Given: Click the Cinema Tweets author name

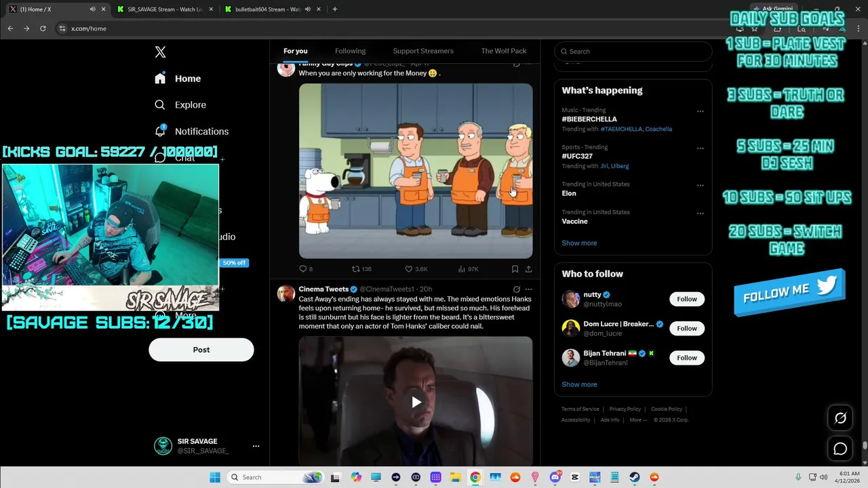Looking at the screenshot, I should [x=323, y=289].
